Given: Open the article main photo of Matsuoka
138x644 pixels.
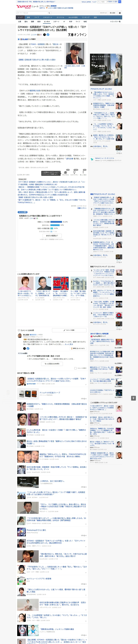Looking at the screenshot, I should click(x=75, y=53).
